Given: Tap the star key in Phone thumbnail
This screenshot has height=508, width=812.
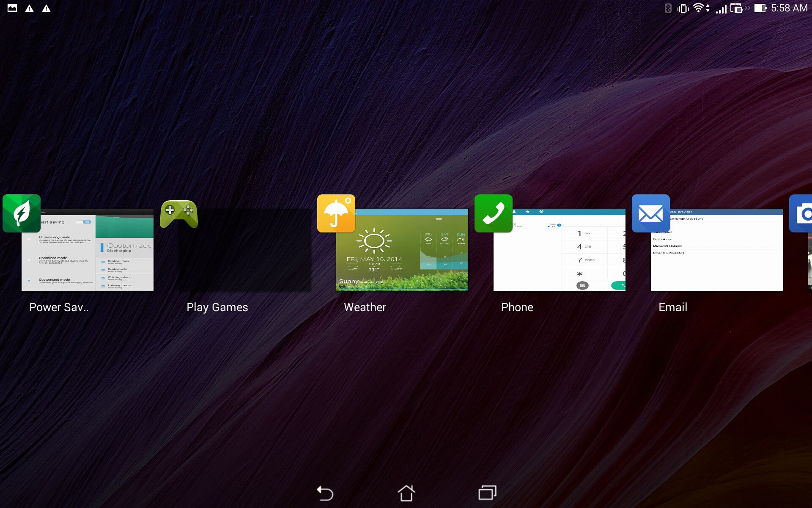Looking at the screenshot, I should (x=584, y=274).
